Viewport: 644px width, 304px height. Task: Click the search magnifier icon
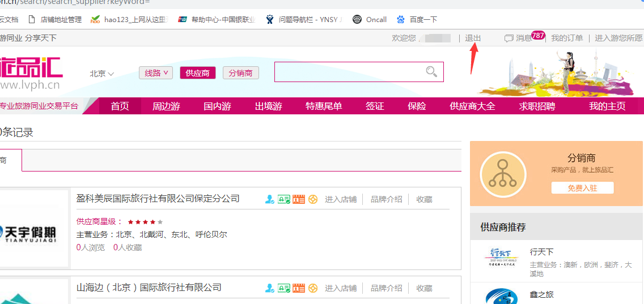coord(431,72)
